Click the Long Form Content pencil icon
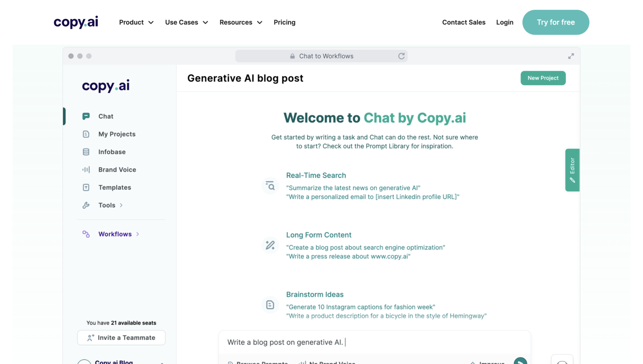This screenshot has width=643, height=364. tap(270, 245)
